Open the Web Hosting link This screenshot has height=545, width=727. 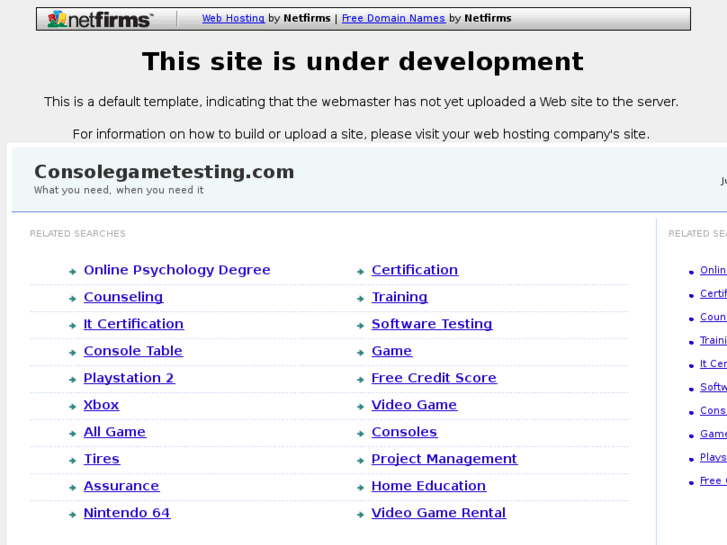[x=233, y=18]
